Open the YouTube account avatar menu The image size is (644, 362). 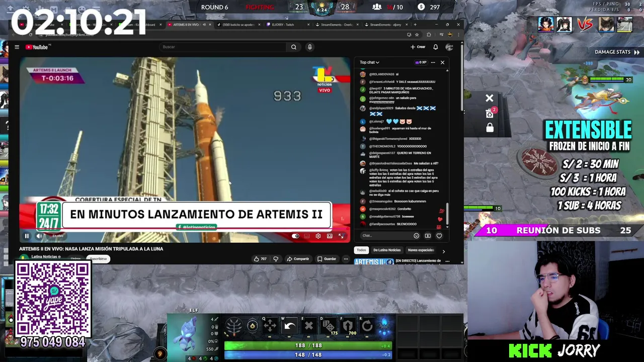(449, 47)
